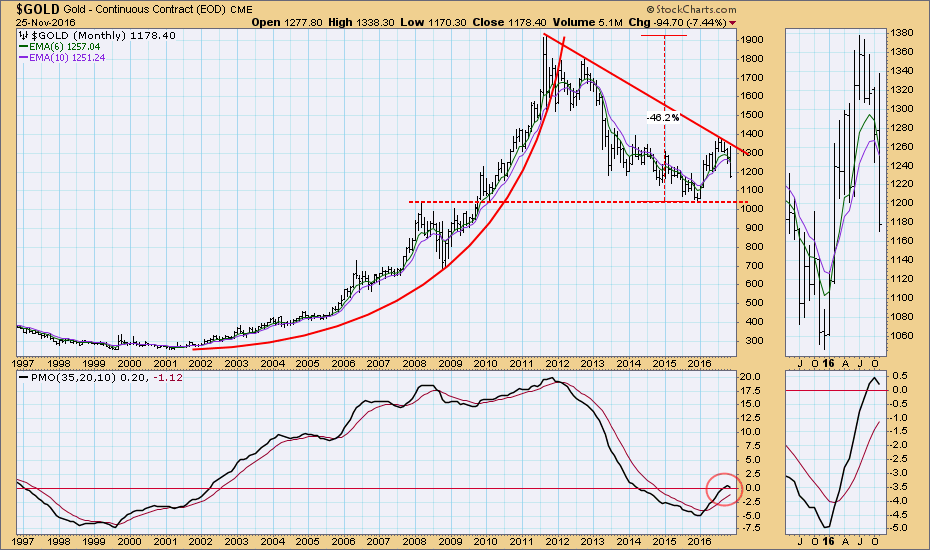Click the 800 price axis label
The height and width of the screenshot is (550, 930).
(754, 247)
